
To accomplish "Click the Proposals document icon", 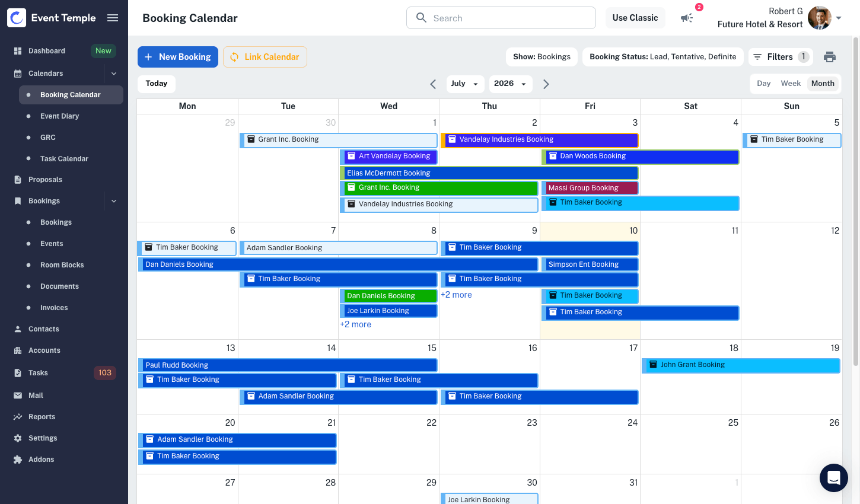I will [18, 180].
